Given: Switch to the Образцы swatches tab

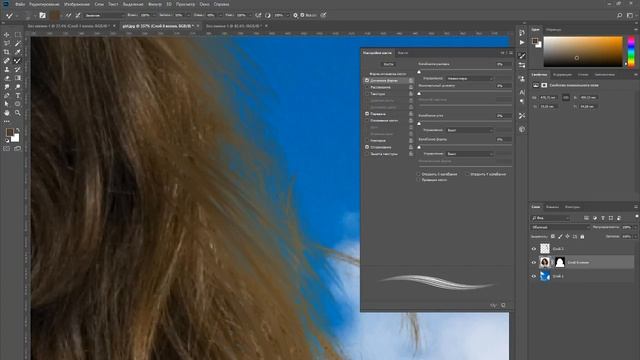Looking at the screenshot, I should click(553, 30).
